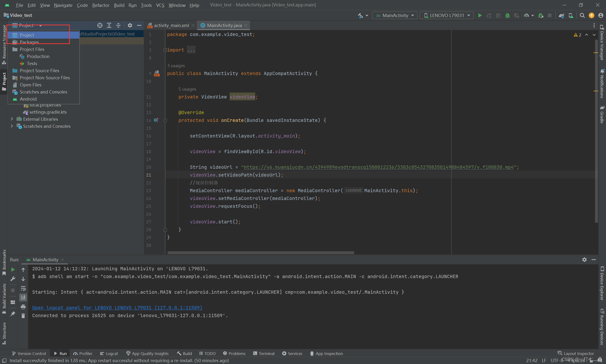Collapse onCreate method fold marker
The image size is (606, 364).
pos(165,120)
